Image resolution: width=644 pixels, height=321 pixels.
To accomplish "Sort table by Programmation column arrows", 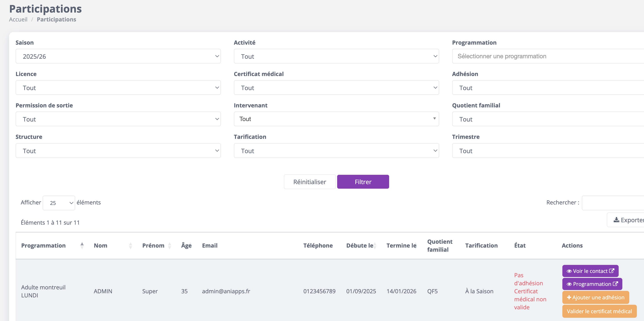I will [82, 245].
